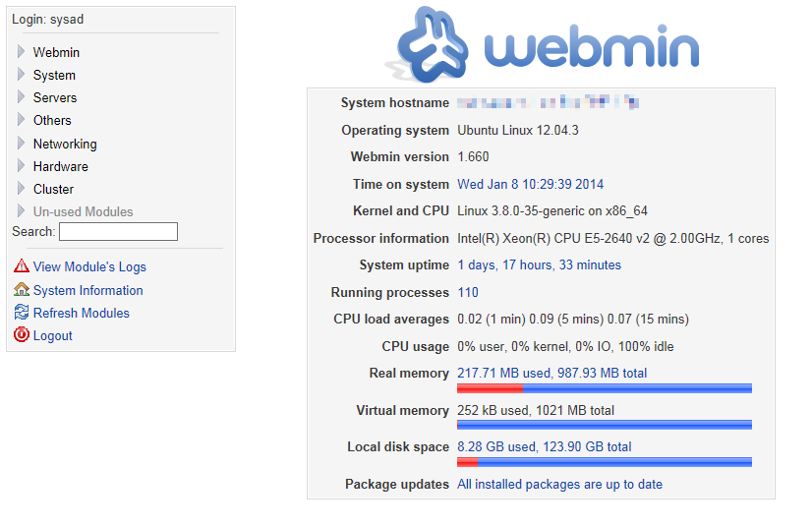
Task: Focus the module Search text field
Action: (x=118, y=232)
